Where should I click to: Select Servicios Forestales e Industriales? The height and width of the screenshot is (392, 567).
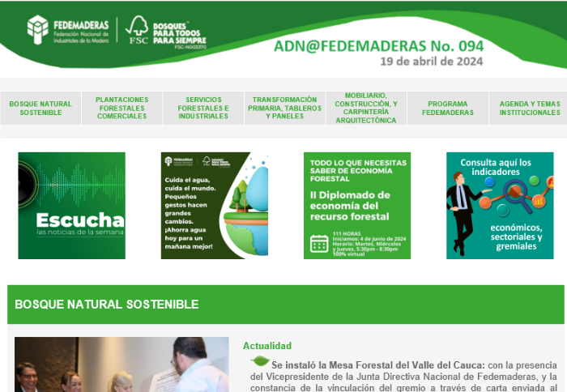tap(203, 109)
